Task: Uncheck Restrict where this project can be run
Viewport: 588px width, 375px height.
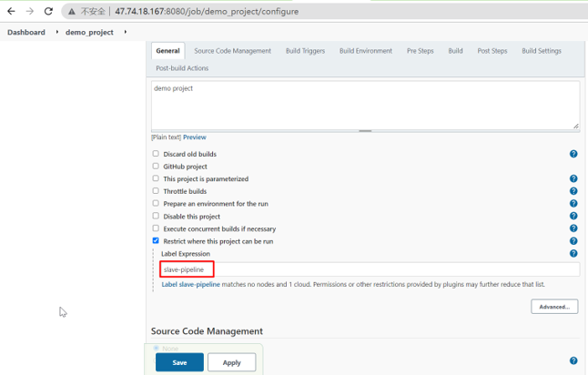Action: point(156,240)
